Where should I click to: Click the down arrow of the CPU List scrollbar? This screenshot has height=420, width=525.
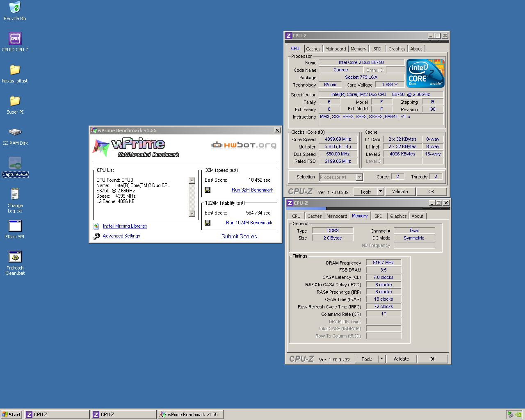point(192,213)
